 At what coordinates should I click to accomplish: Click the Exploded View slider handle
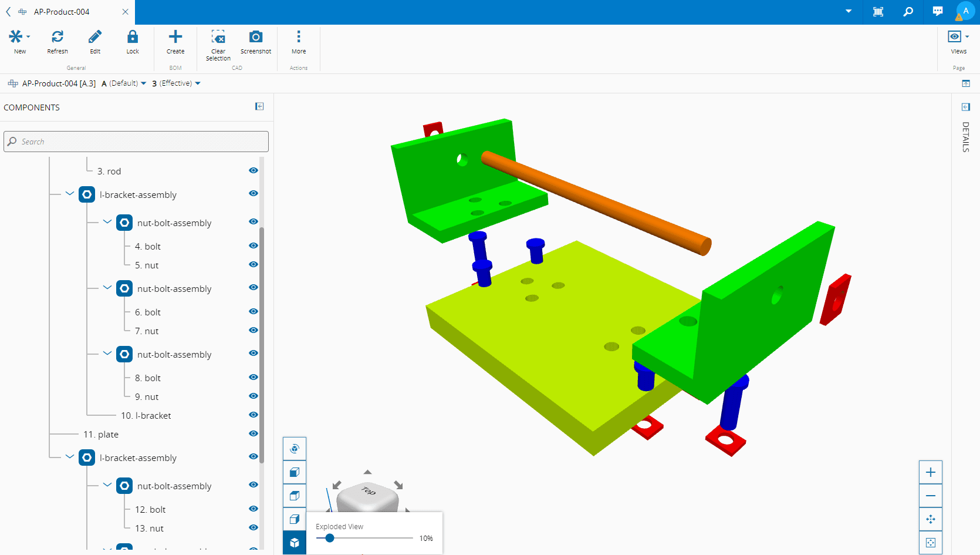click(330, 538)
